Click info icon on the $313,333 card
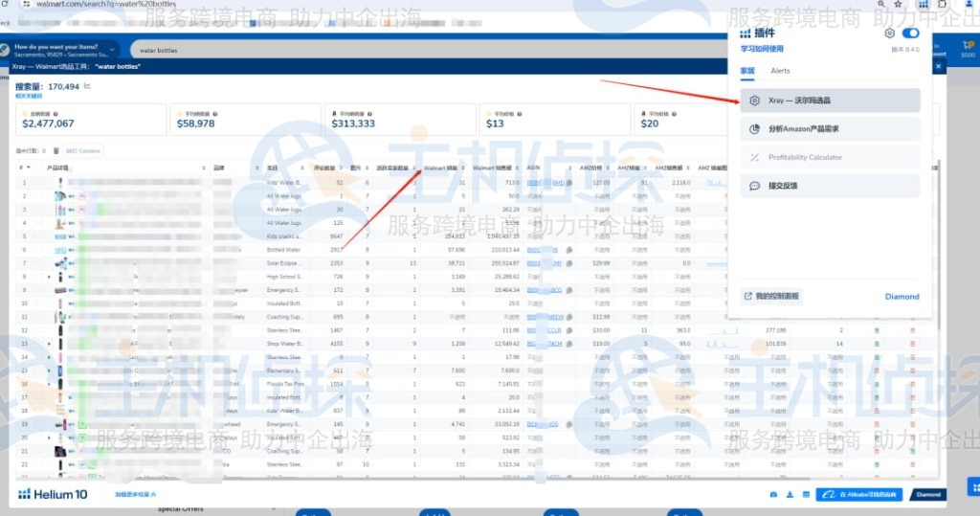Viewport: 980px width, 516px height. (369, 114)
